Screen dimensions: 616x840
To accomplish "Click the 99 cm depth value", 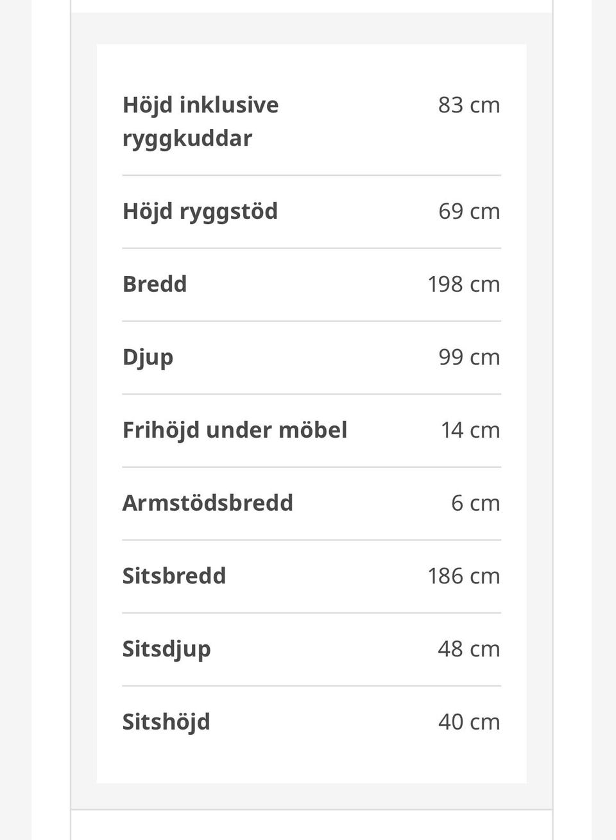I will (x=469, y=357).
